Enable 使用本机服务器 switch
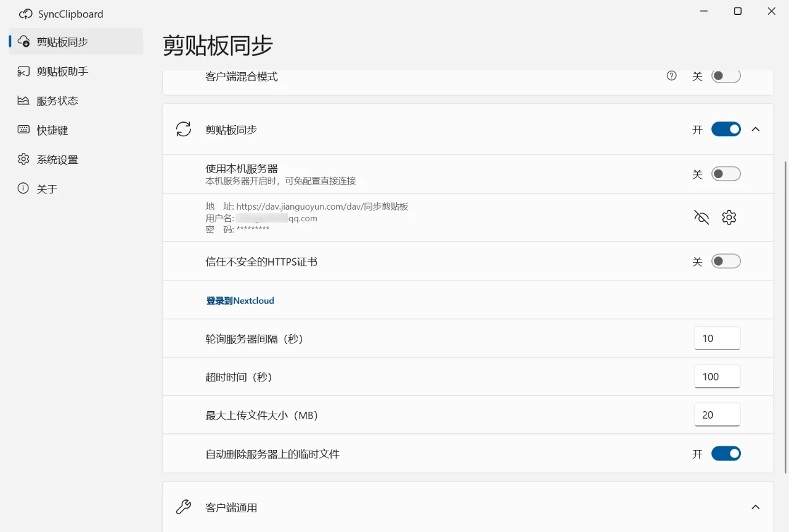 726,174
